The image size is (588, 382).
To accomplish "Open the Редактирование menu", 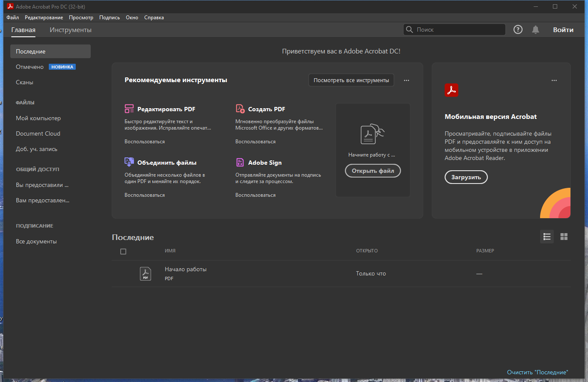I will click(x=44, y=18).
